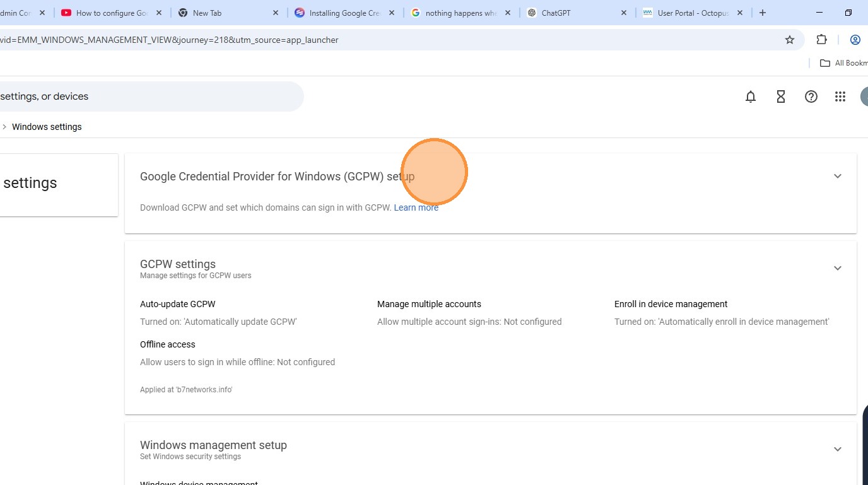This screenshot has height=485, width=868.
Task: Close the YouTube How to configure tab
Action: click(158, 13)
